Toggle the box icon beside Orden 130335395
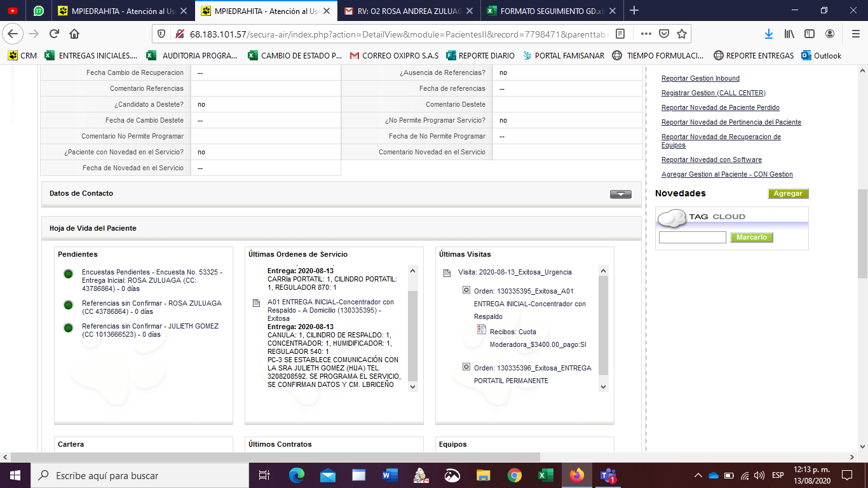Viewport: 868px width, 488px height. pos(466,291)
